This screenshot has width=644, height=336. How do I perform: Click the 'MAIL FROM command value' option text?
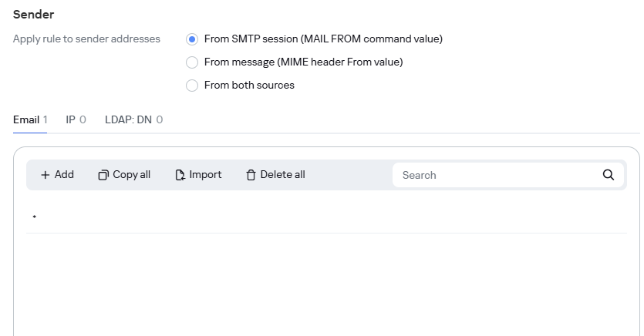click(x=373, y=39)
